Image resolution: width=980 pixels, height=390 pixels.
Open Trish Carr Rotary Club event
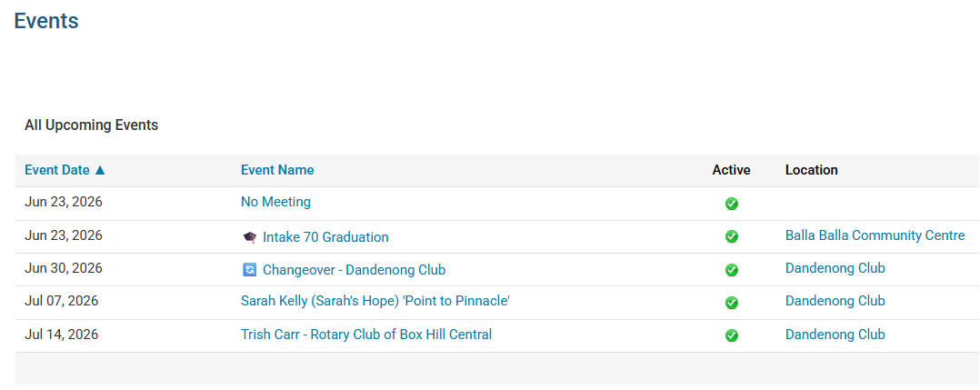click(366, 335)
